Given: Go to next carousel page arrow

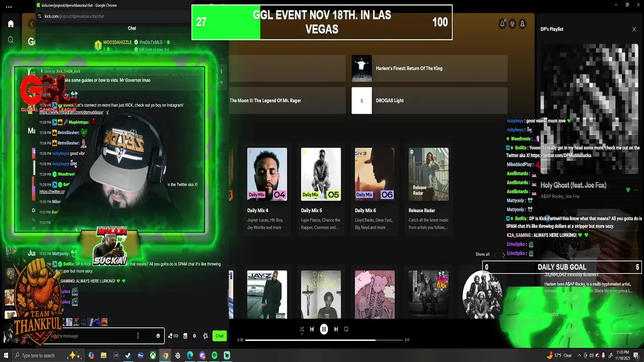Looking at the screenshot, I should tap(504, 255).
